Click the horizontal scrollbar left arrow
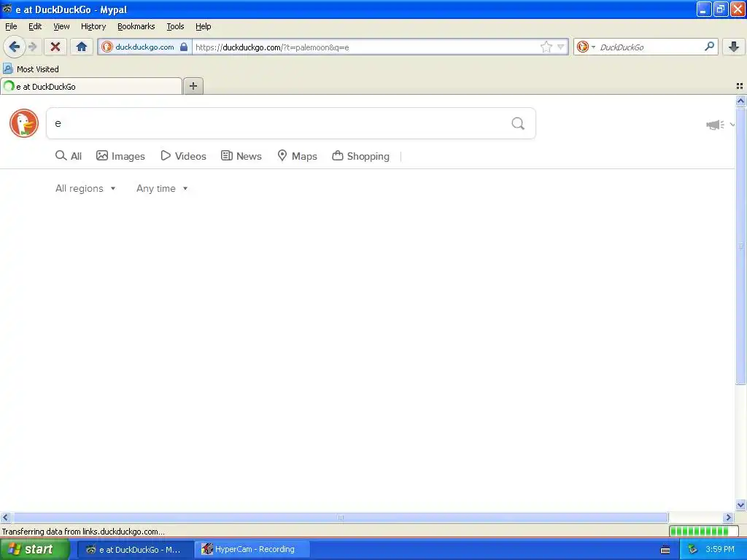Viewport: 747px width, 560px height. [5, 517]
